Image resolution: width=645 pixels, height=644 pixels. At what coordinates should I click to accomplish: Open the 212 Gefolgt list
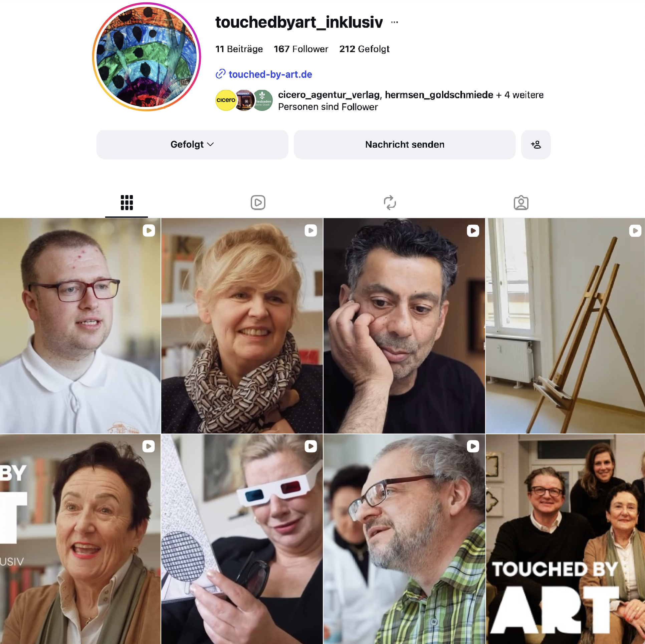pyautogui.click(x=364, y=49)
